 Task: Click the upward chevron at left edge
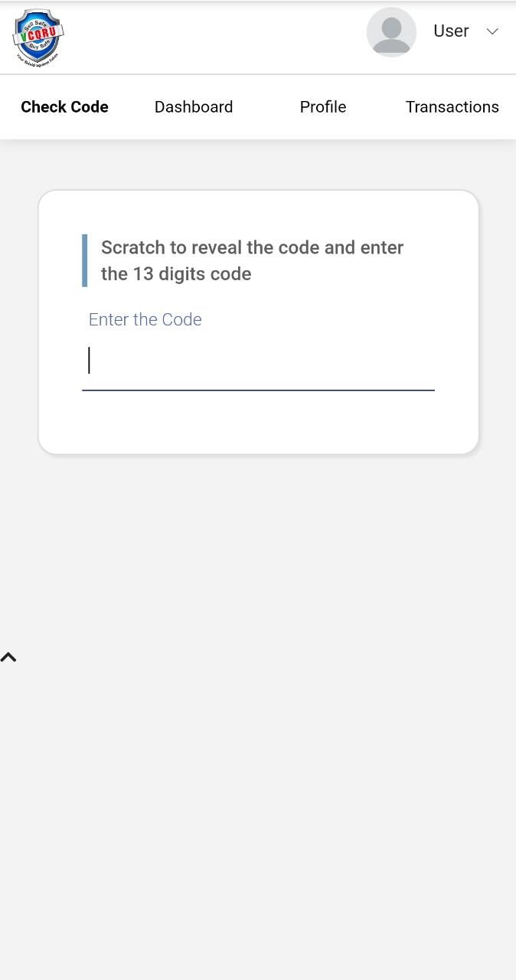(8, 657)
